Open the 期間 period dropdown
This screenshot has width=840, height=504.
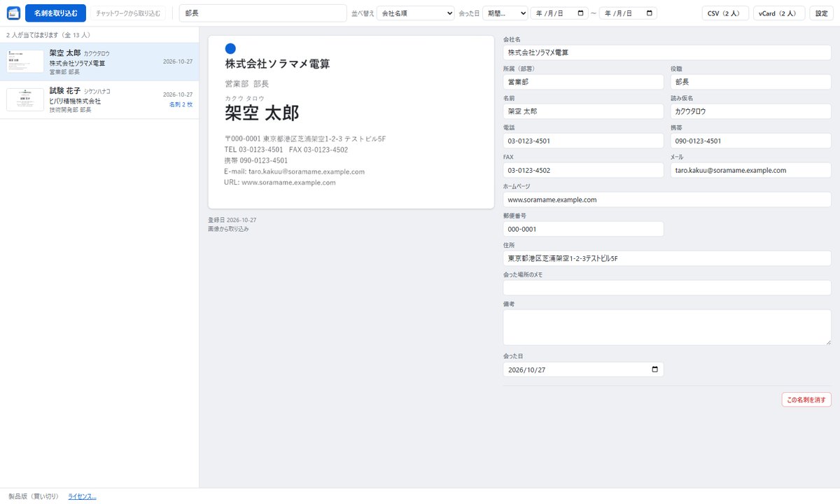coord(505,13)
